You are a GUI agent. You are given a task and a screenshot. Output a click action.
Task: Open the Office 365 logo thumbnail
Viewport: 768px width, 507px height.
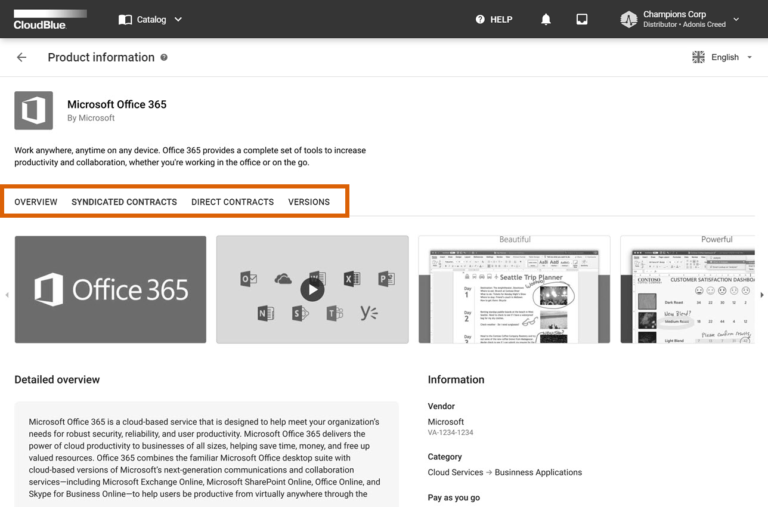[x=110, y=290]
